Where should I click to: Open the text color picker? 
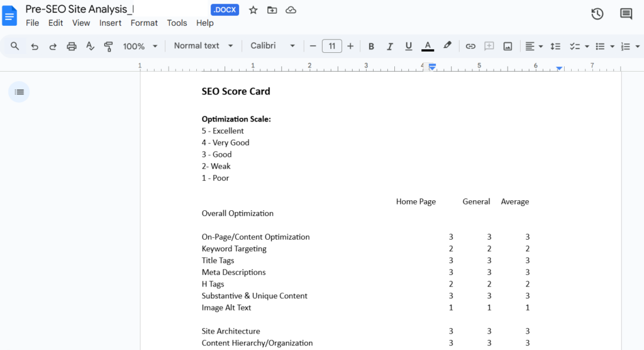(428, 46)
